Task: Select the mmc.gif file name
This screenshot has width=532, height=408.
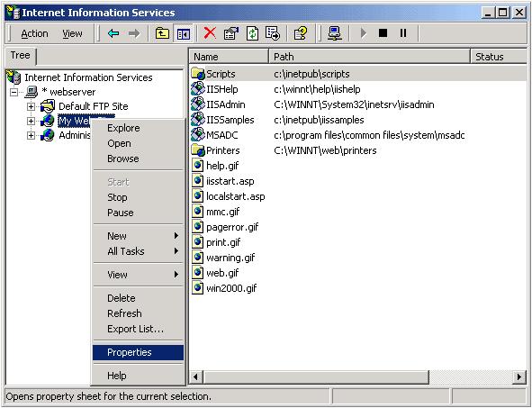Action: tap(223, 212)
